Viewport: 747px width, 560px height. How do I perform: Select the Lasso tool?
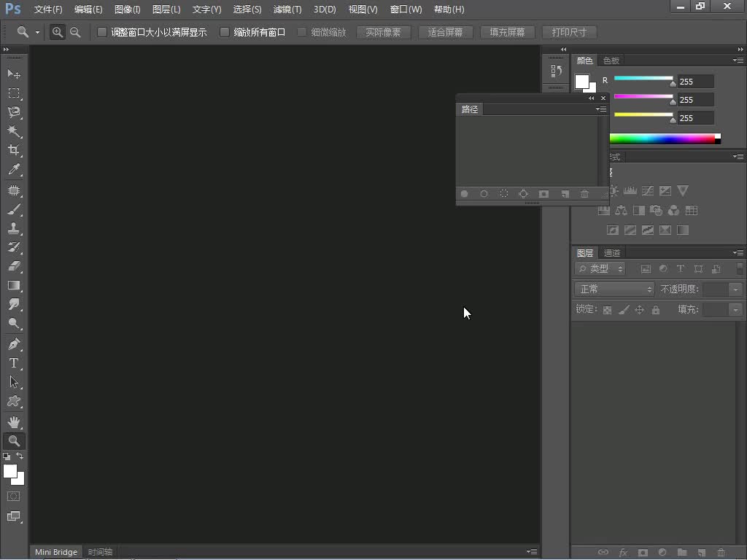click(x=14, y=112)
